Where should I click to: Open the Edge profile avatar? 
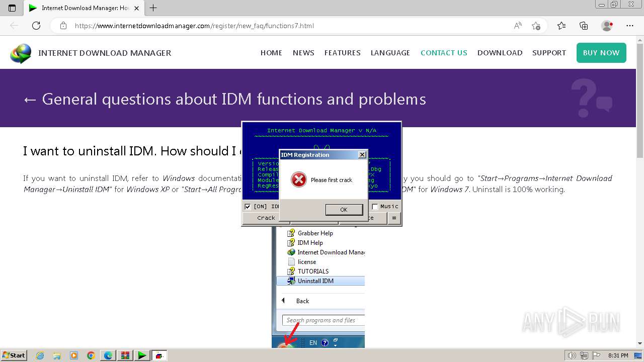(607, 26)
